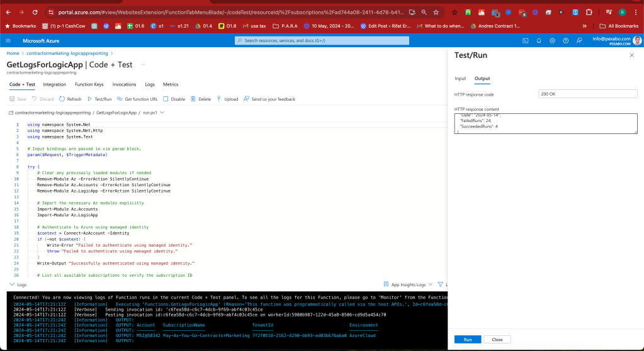Click the browser address bar

(x=231, y=13)
